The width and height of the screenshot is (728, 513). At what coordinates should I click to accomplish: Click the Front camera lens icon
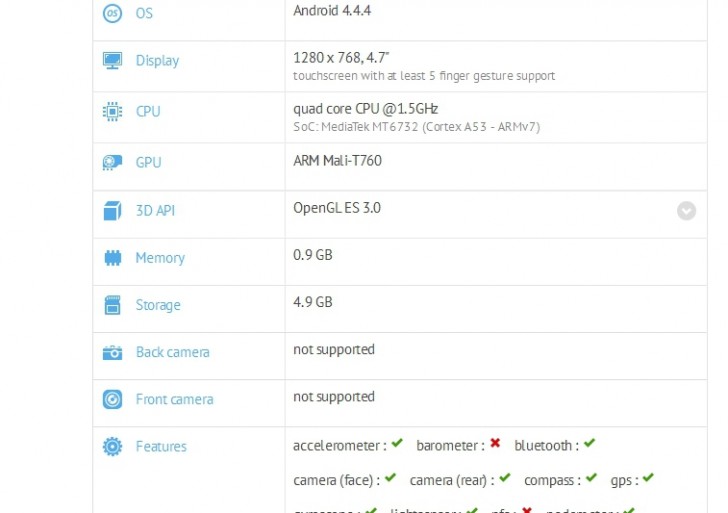click(x=113, y=399)
